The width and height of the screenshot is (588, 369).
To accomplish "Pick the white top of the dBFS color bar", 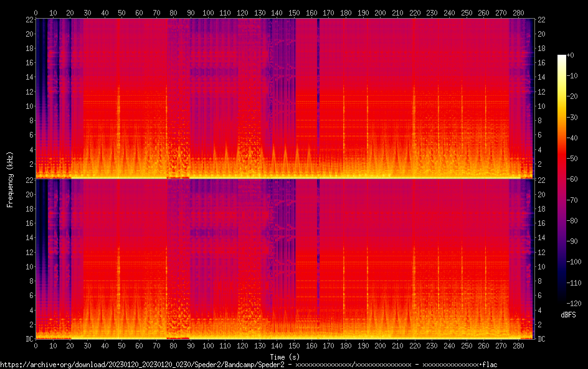I will (x=562, y=57).
